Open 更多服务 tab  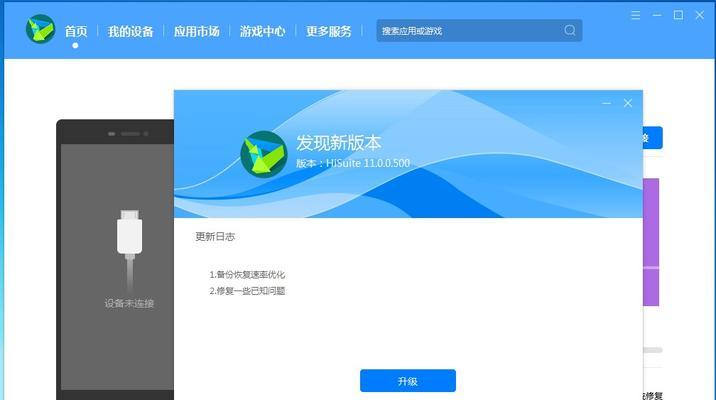click(329, 31)
